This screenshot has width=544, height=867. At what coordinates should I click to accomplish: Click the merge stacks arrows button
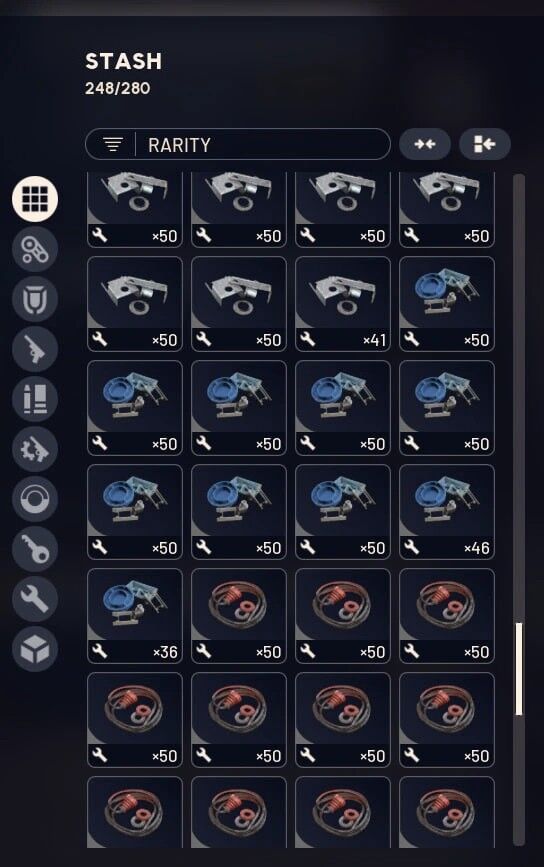[425, 144]
